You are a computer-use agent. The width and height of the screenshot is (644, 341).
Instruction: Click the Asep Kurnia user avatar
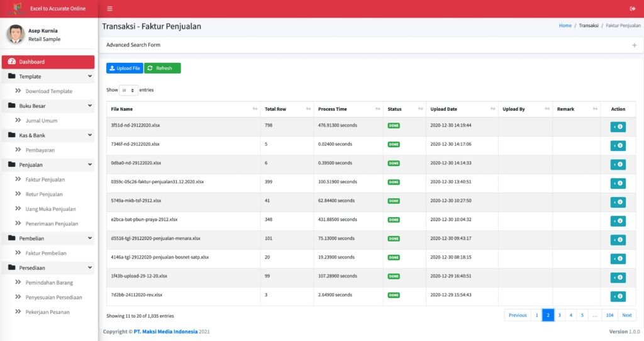pyautogui.click(x=16, y=34)
